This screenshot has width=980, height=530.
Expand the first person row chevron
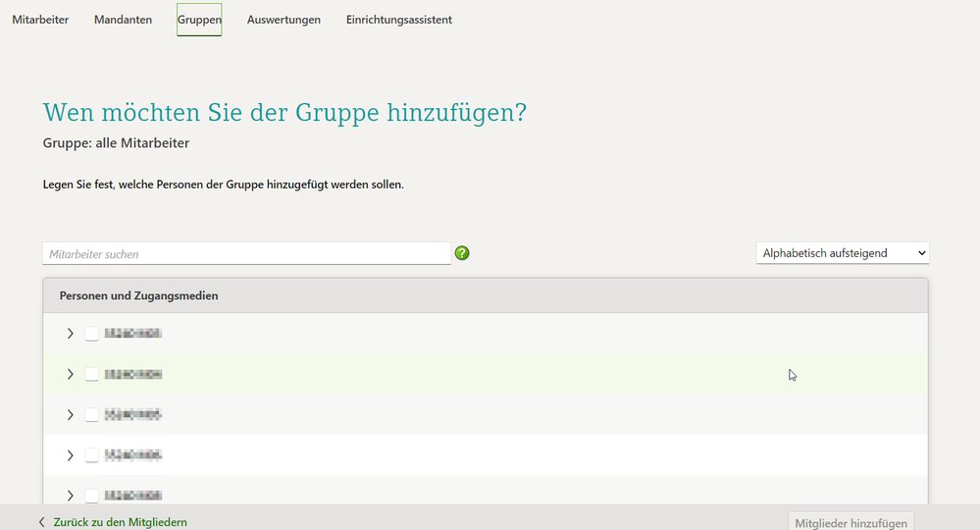coord(70,334)
